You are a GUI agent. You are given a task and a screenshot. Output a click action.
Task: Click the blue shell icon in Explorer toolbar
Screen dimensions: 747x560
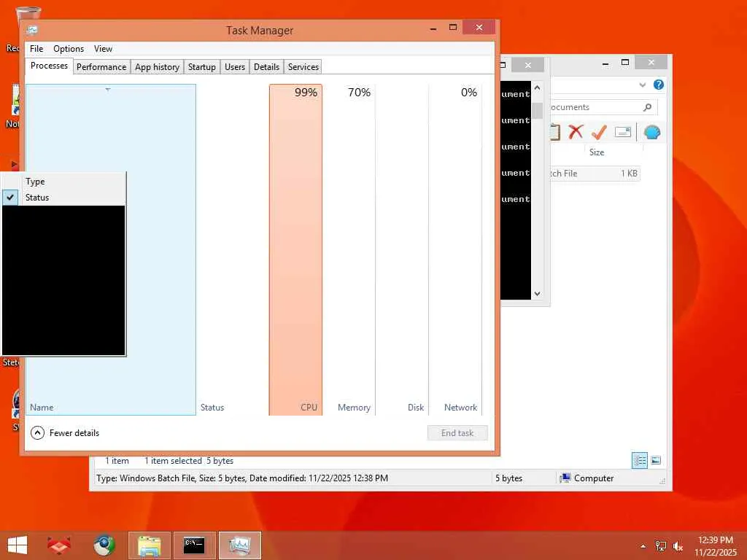pyautogui.click(x=651, y=132)
